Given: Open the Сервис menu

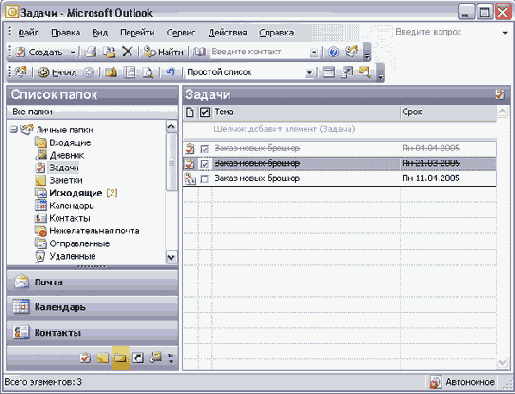Looking at the screenshot, I should click(x=181, y=32).
